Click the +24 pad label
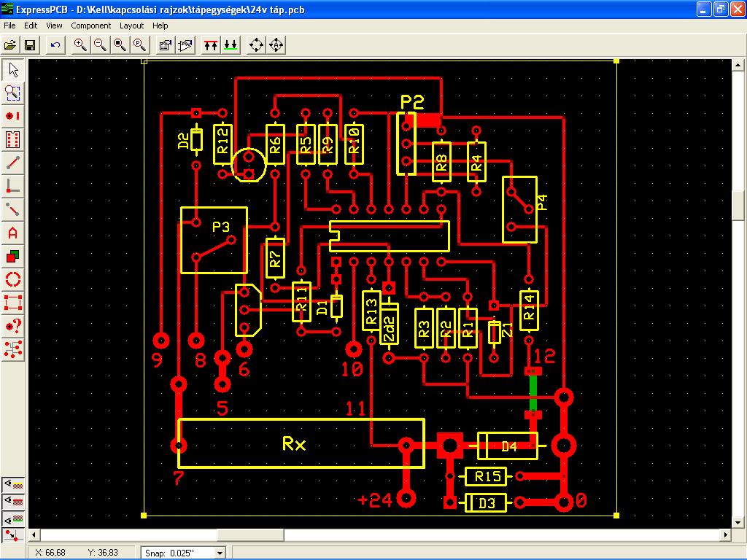Image resolution: width=747 pixels, height=560 pixels. click(375, 500)
